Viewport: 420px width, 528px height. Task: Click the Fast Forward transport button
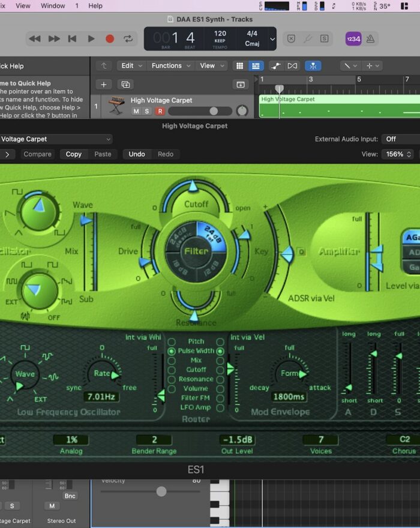pyautogui.click(x=54, y=39)
